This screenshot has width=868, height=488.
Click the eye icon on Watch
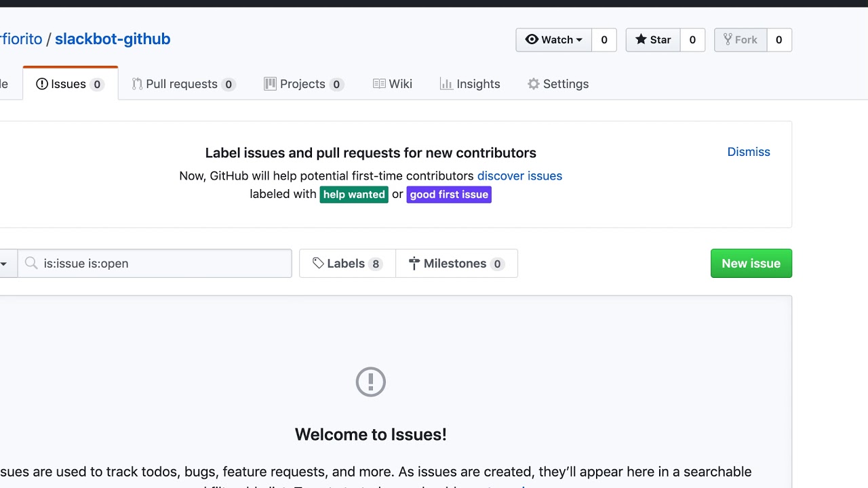(532, 39)
